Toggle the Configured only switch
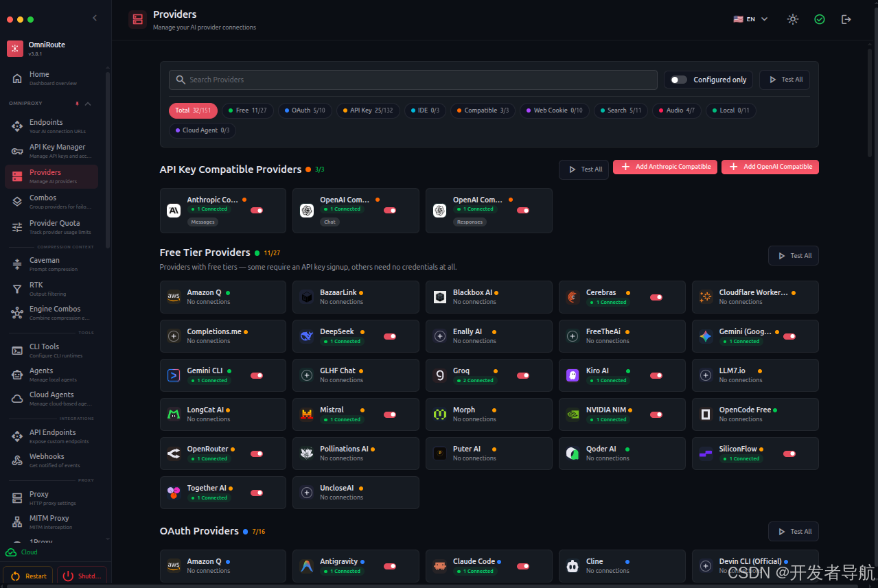 point(678,80)
